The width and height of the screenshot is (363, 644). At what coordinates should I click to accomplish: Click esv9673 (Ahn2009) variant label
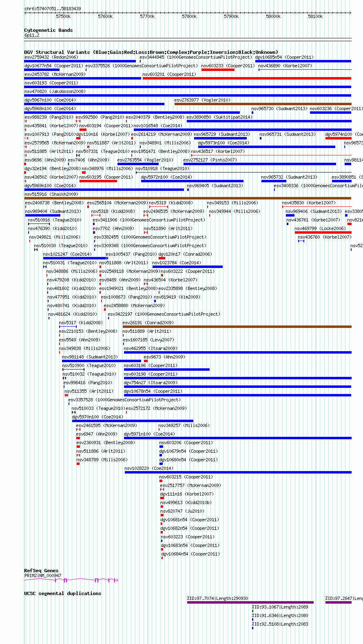[x=164, y=357]
